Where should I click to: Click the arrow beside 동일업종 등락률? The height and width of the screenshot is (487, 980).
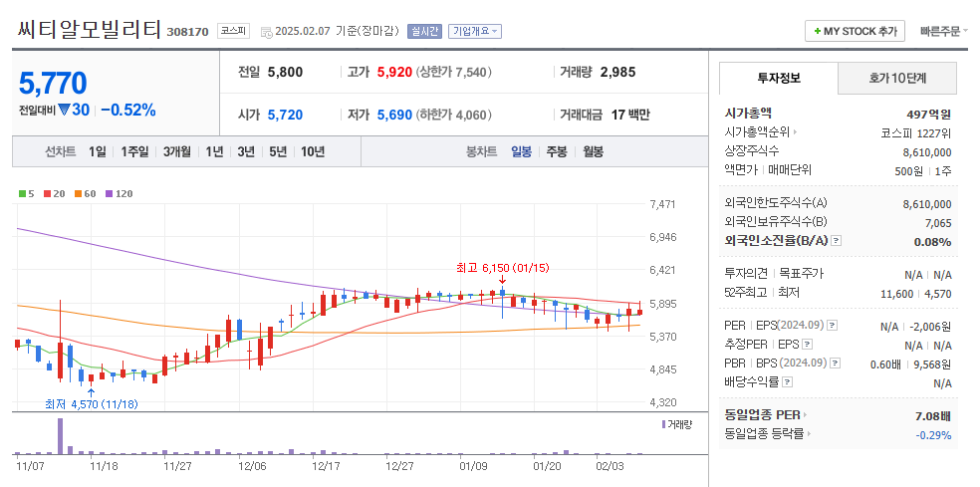(x=809, y=433)
